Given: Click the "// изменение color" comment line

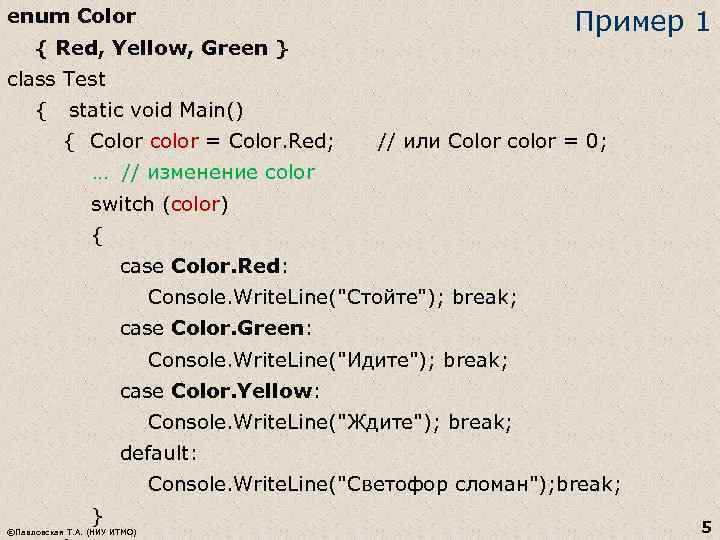Looking at the screenshot, I should point(203,173).
